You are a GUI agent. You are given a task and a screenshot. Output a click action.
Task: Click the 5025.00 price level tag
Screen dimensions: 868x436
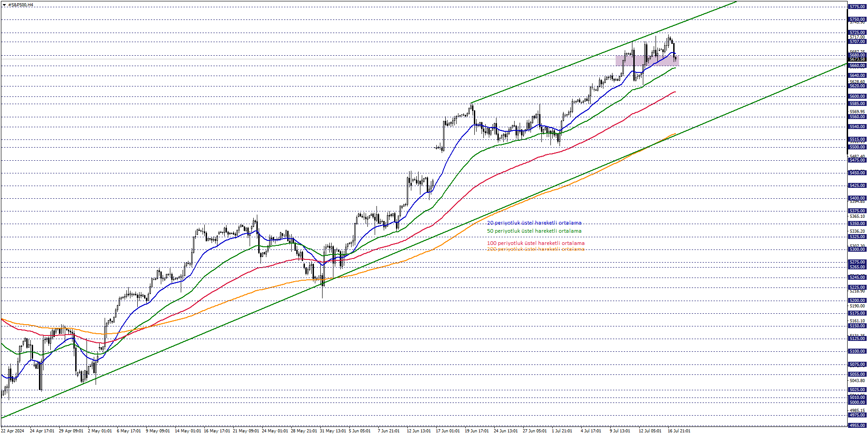[x=857, y=390]
